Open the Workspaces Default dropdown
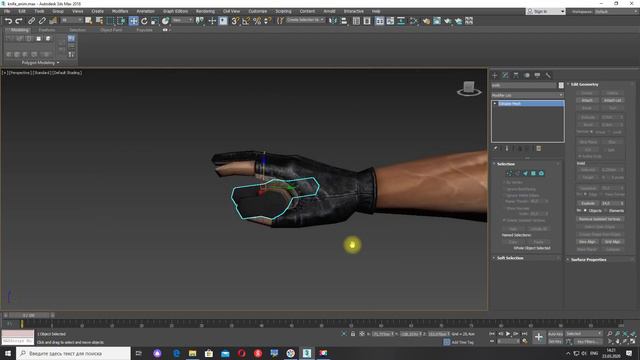The width and height of the screenshot is (640, 360). coord(616,11)
